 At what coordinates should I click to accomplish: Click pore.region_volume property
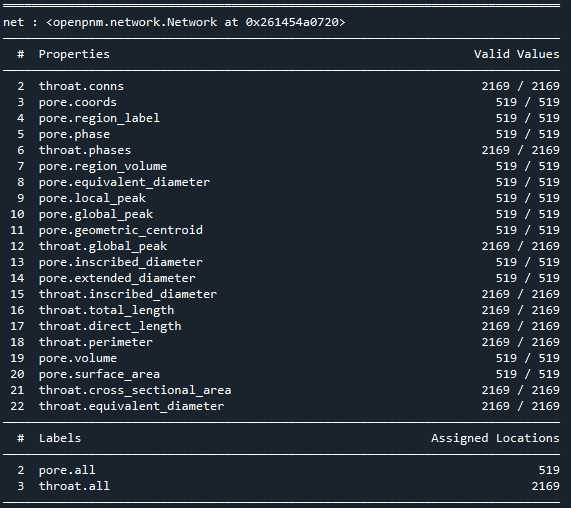[x=103, y=166]
